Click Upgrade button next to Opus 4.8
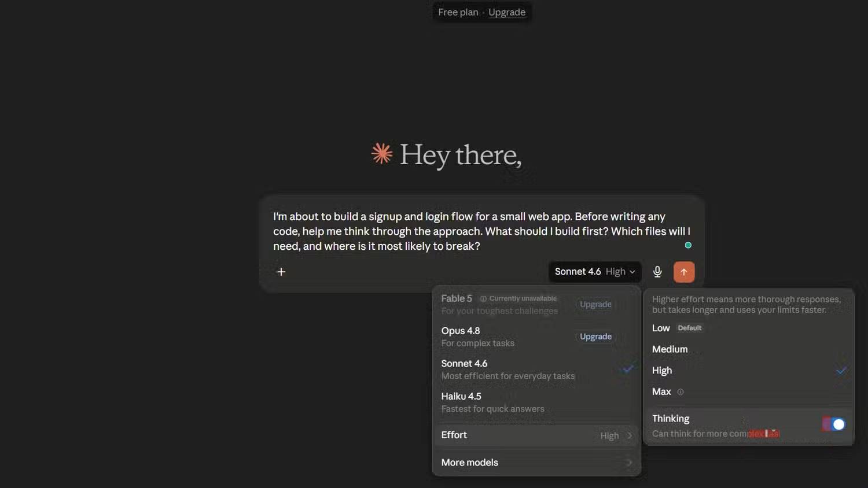Image resolution: width=868 pixels, height=488 pixels. [x=595, y=337]
